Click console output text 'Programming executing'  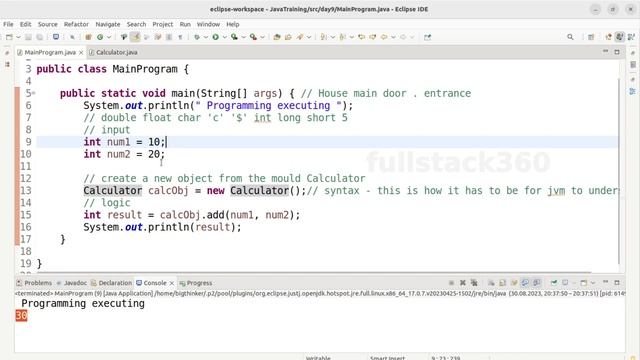[x=83, y=304]
